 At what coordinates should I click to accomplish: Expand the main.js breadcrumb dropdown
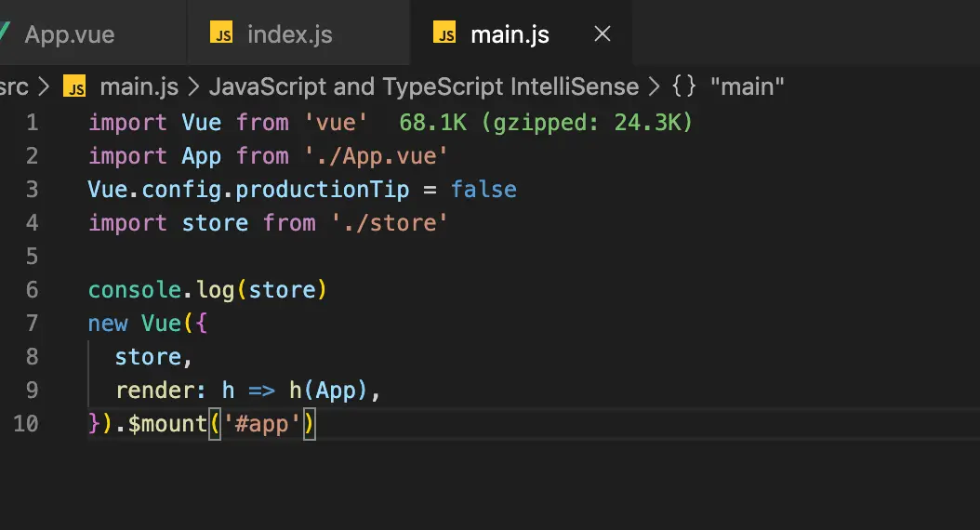(x=139, y=87)
